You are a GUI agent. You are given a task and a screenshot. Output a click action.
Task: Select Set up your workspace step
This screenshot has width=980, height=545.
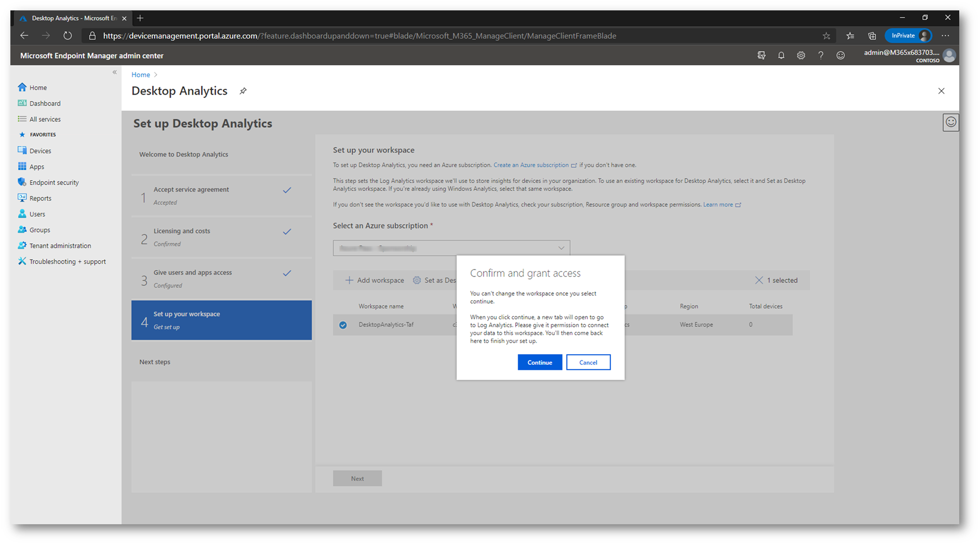[x=221, y=320]
